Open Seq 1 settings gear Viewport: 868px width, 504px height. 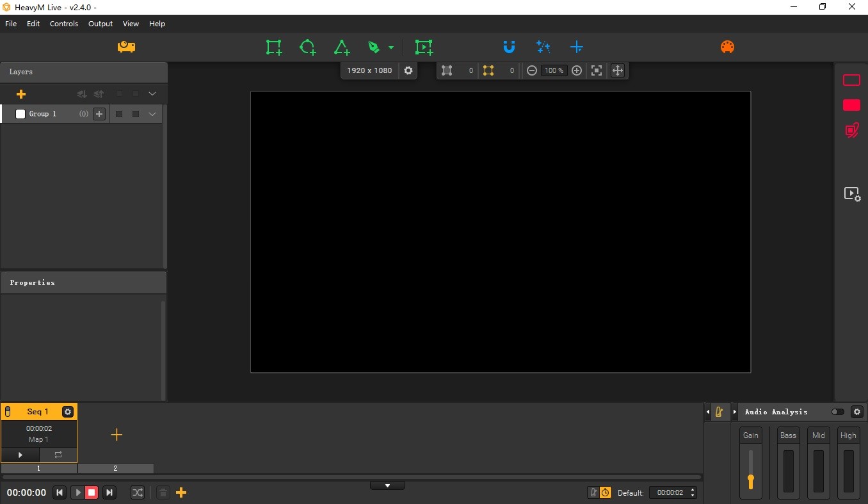68,412
